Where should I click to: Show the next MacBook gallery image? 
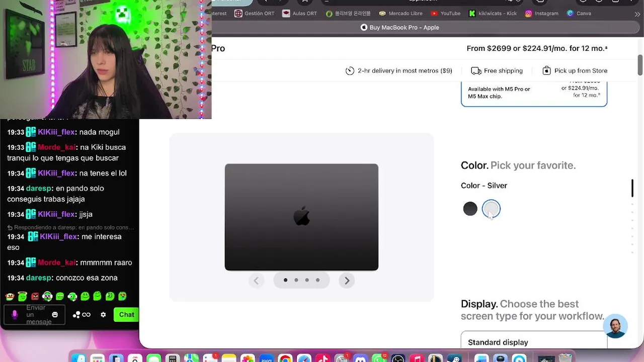click(347, 281)
